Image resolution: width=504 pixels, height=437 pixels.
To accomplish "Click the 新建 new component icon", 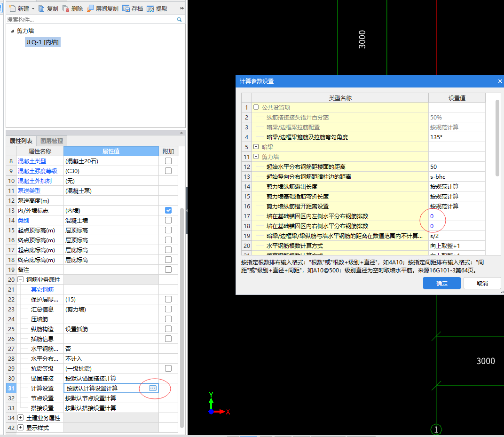I will (x=12, y=8).
